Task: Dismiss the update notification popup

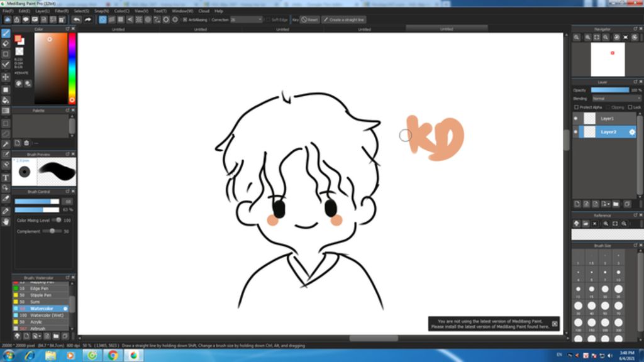Action: point(555,324)
